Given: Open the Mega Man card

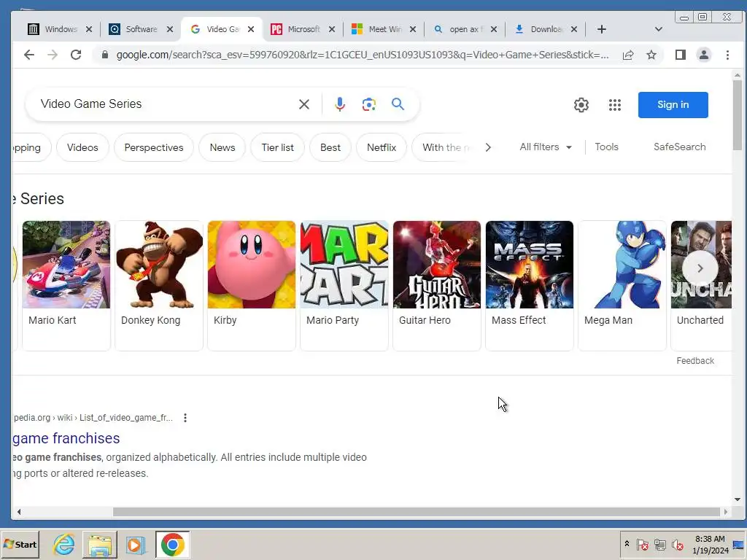Looking at the screenshot, I should [x=622, y=286].
